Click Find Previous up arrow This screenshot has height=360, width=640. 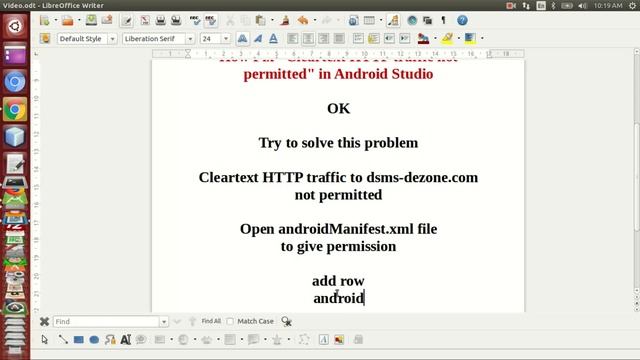pos(192,322)
